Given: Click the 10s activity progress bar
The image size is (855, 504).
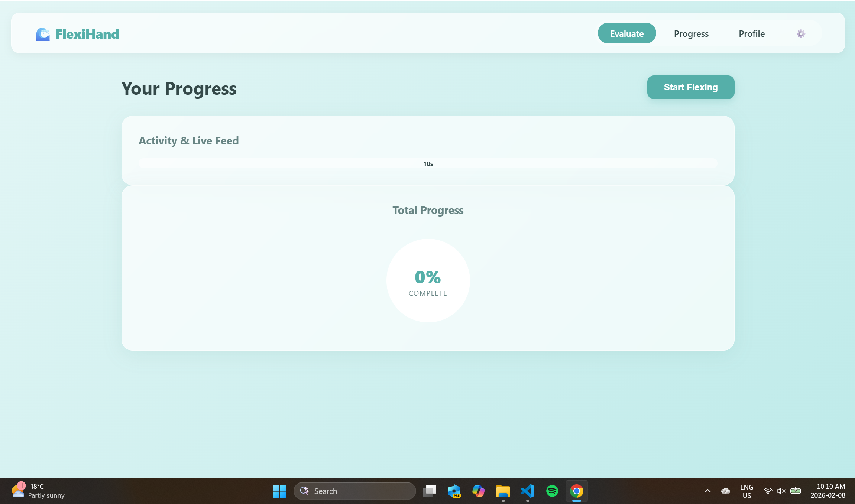Looking at the screenshot, I should pyautogui.click(x=428, y=164).
